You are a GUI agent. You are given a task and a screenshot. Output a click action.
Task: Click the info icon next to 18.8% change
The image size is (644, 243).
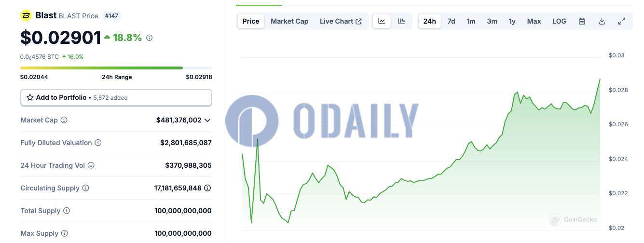[x=149, y=38]
